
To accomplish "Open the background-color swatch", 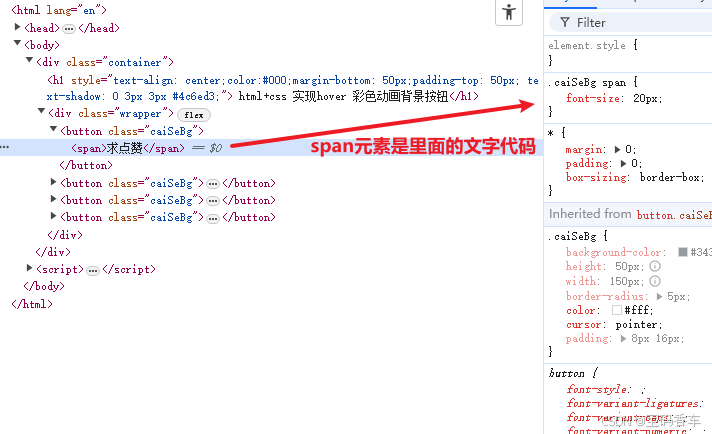I will pos(682,252).
